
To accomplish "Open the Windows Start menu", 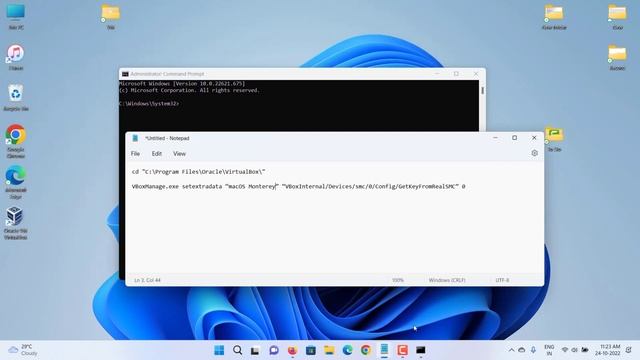I will (x=219, y=350).
